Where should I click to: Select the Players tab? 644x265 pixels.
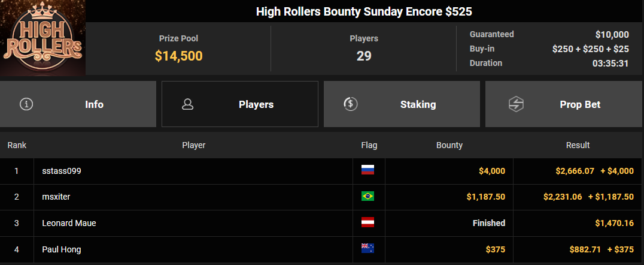(x=240, y=104)
